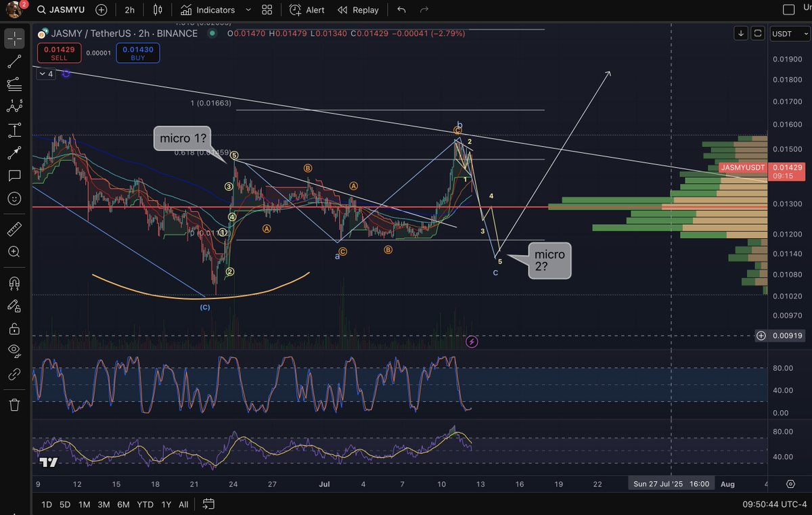This screenshot has height=515, width=812.
Task: Click the 0.01300 price axis label
Action: [786, 204]
